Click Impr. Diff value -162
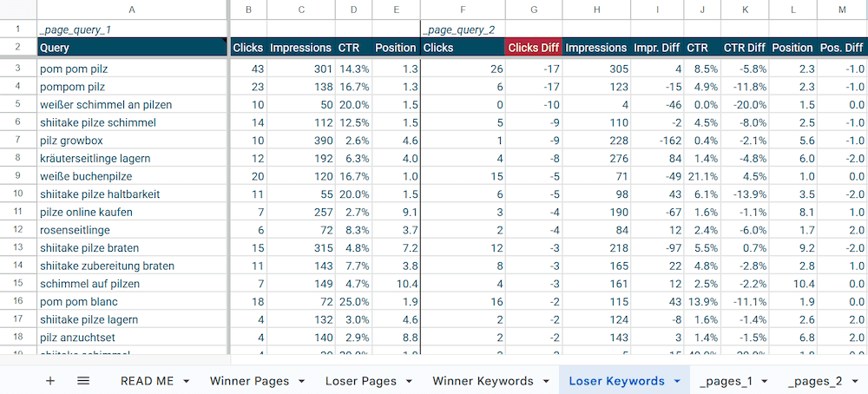The image size is (868, 394). click(x=657, y=141)
